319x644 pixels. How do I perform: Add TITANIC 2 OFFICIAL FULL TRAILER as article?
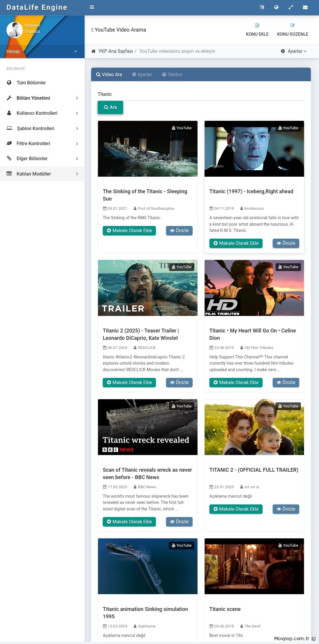click(x=236, y=509)
